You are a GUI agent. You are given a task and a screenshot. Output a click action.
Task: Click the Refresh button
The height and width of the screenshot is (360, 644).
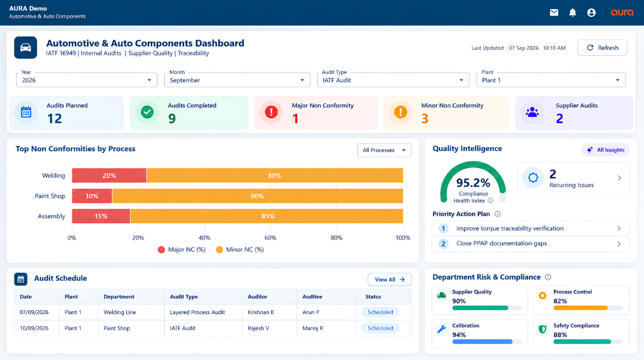(602, 48)
